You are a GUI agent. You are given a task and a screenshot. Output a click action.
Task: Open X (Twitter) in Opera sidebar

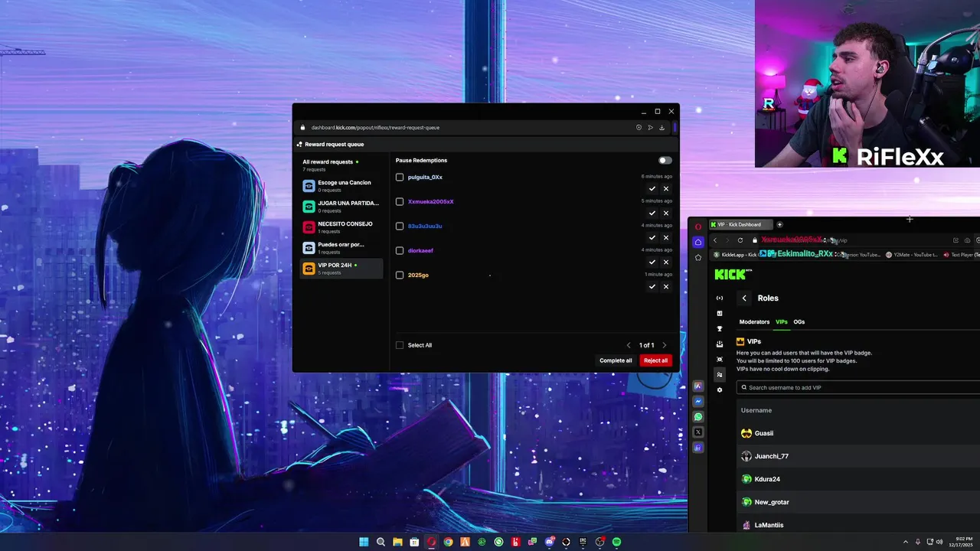pos(697,432)
